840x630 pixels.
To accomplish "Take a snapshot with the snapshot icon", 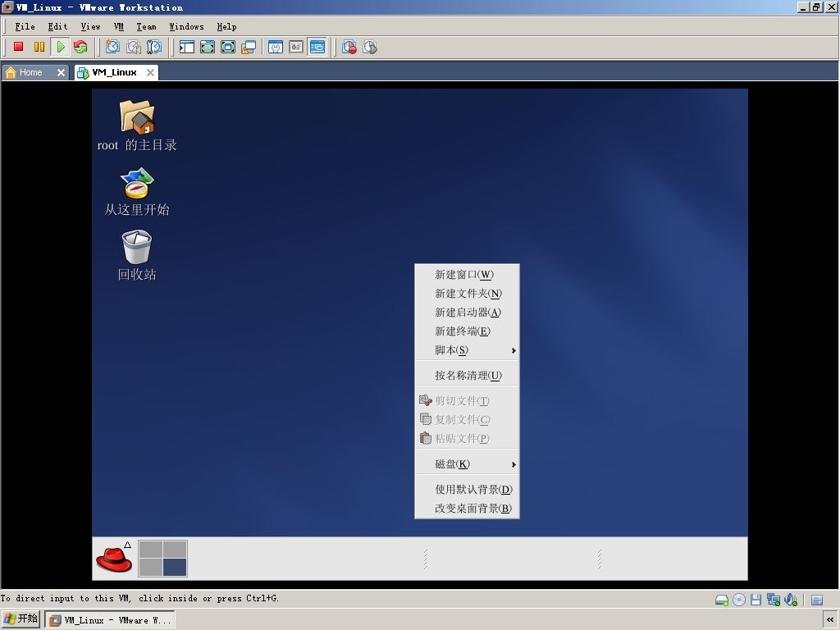I will 112,47.
